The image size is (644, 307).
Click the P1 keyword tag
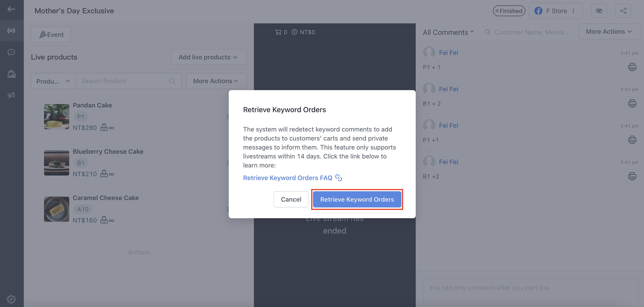pos(81,116)
